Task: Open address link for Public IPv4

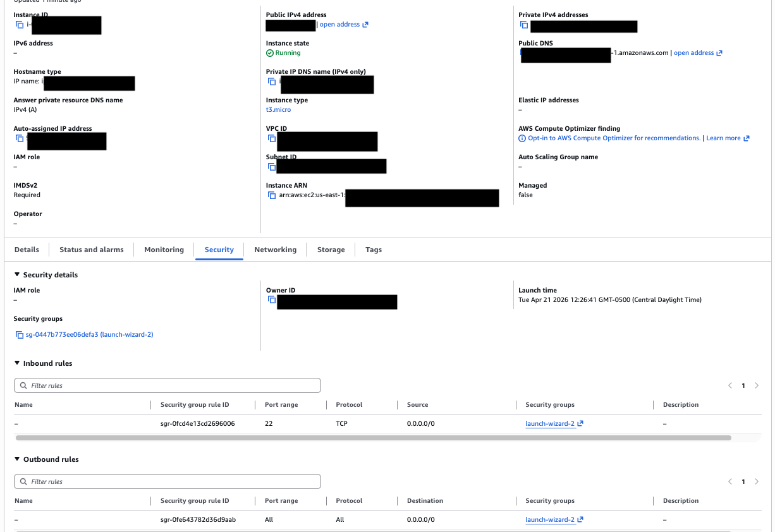Action: point(339,25)
